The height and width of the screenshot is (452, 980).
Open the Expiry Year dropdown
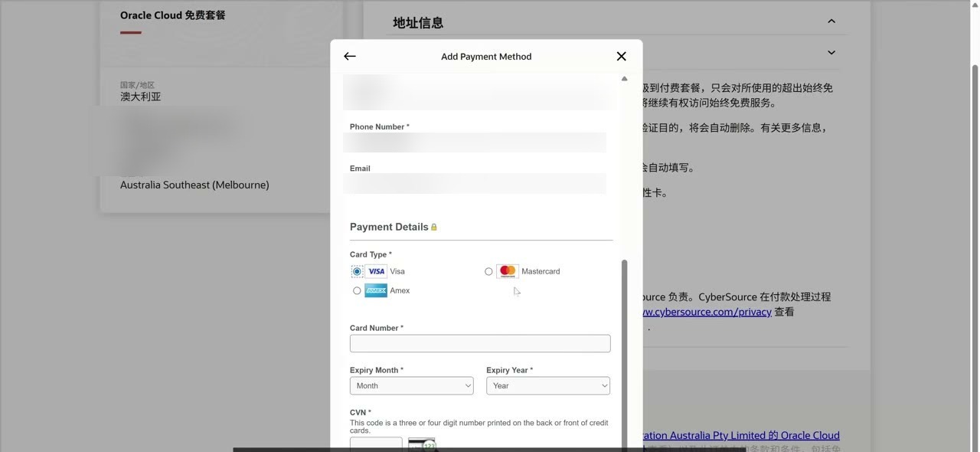548,385
